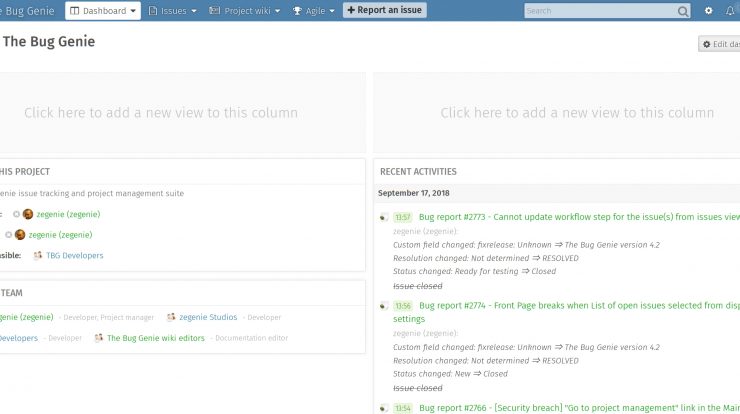Click the Project wiki icon in nav
The height and width of the screenshot is (414, 740).
[x=214, y=10]
